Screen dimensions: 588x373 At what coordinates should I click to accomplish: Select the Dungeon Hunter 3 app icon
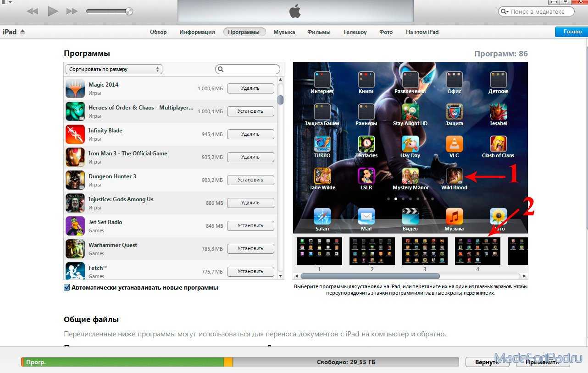point(75,180)
